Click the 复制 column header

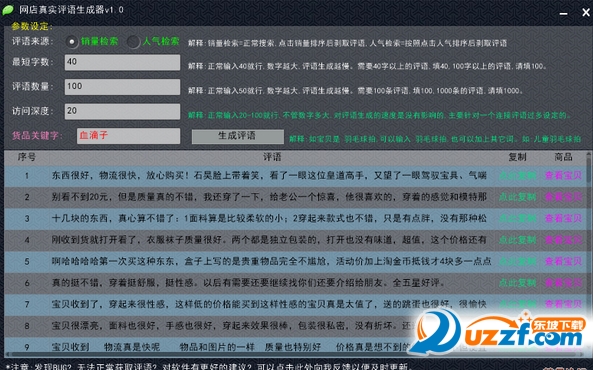[x=517, y=157]
